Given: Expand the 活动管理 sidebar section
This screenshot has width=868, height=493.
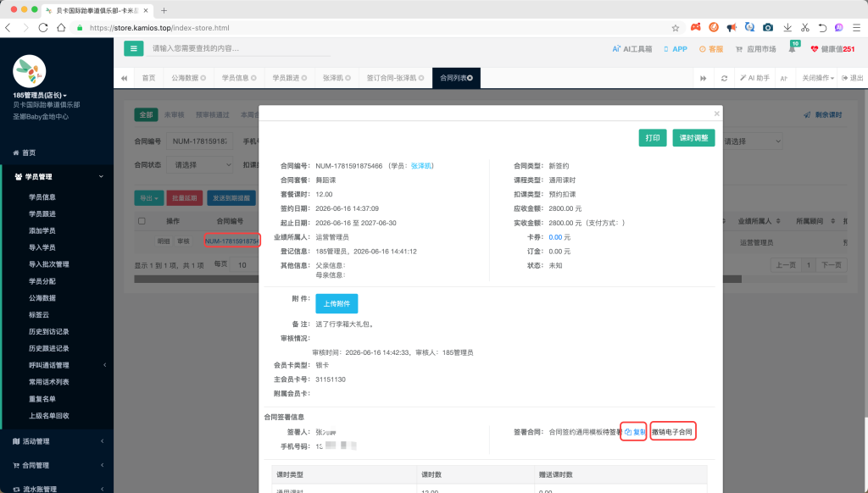Looking at the screenshot, I should coord(58,441).
